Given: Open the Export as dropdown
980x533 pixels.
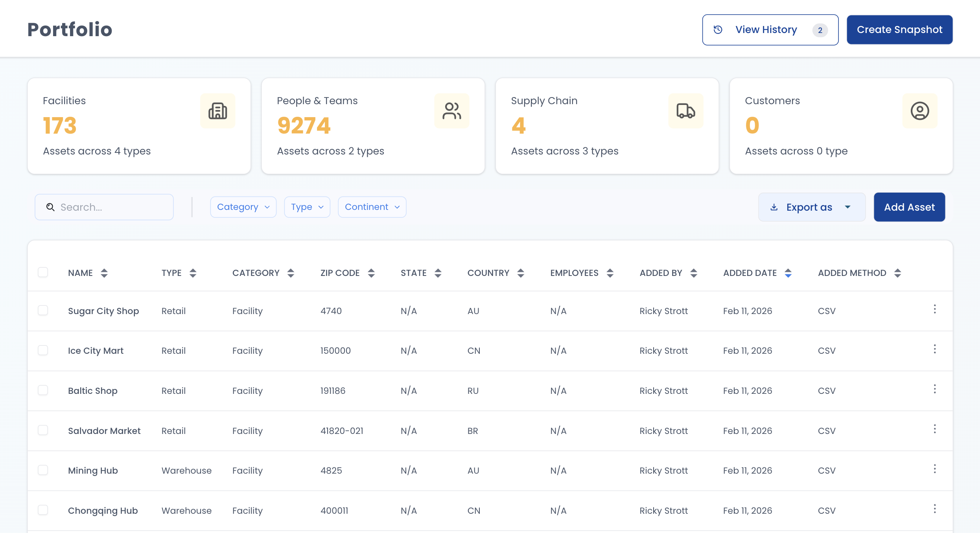Looking at the screenshot, I should (811, 207).
